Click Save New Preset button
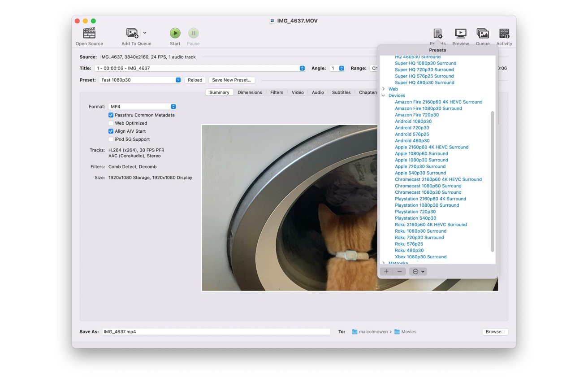This screenshot has width=588, height=378. coord(232,80)
